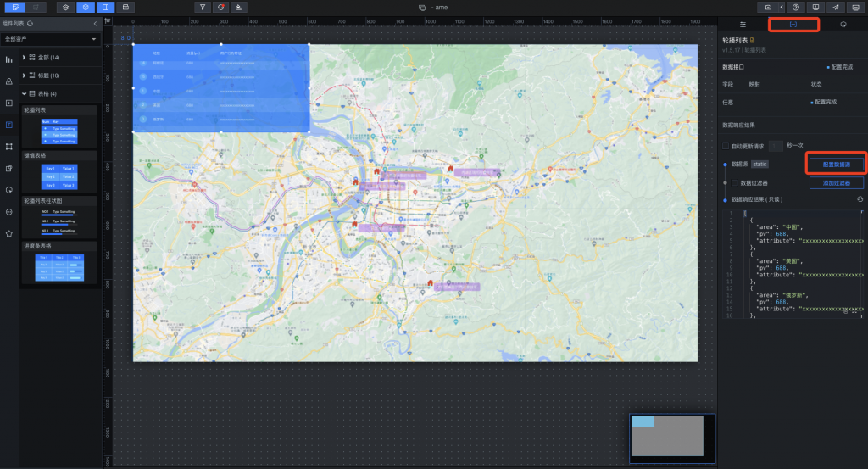Viewport: 868px width, 469px height.
Task: Click inside the JSON data response editor
Action: [x=793, y=264]
